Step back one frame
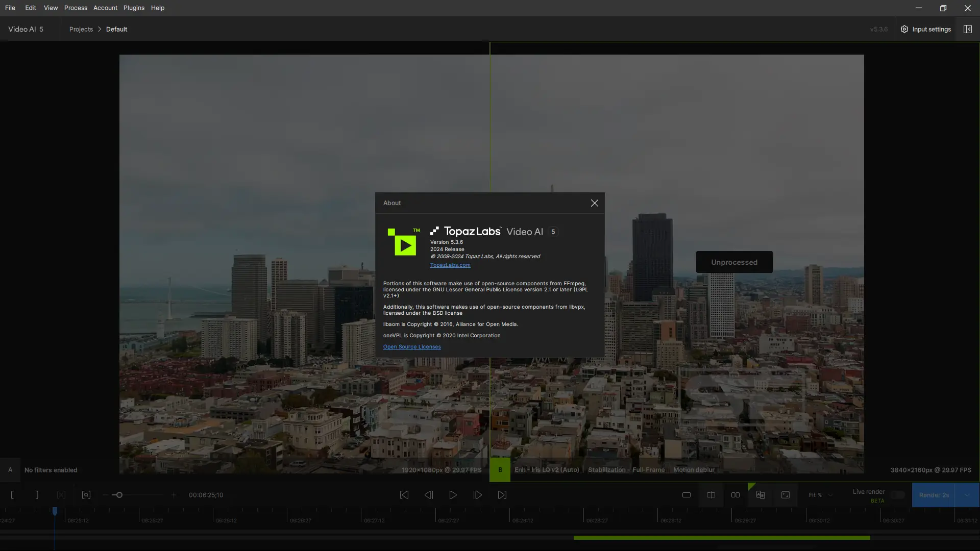 (428, 495)
